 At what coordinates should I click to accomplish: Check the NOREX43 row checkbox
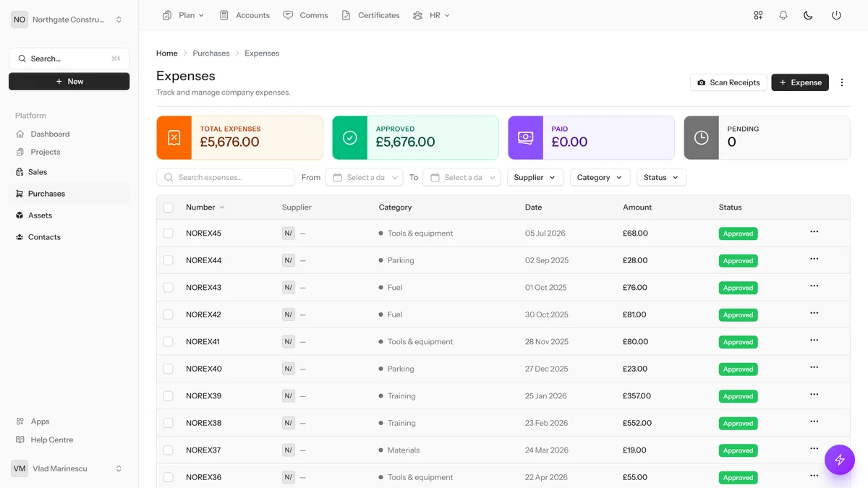point(169,288)
